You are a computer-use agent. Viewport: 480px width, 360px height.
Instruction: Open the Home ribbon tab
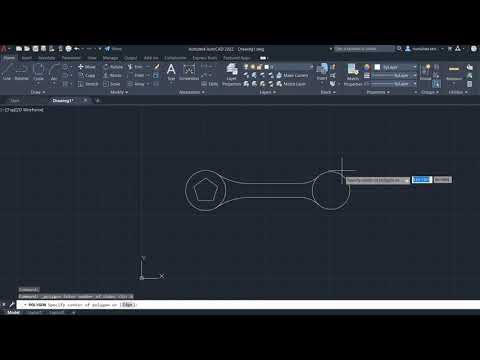click(x=9, y=58)
